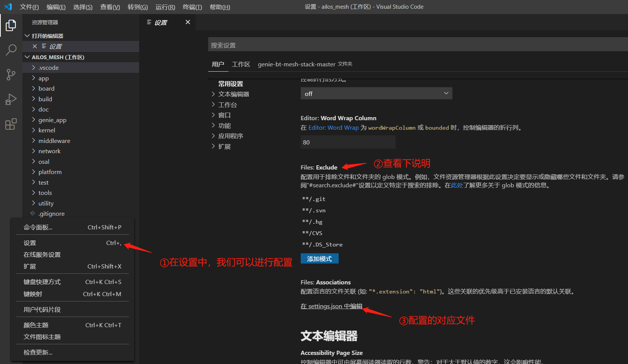Close 设置 from the 打开的编辑器 list
628x364 pixels.
(35, 46)
